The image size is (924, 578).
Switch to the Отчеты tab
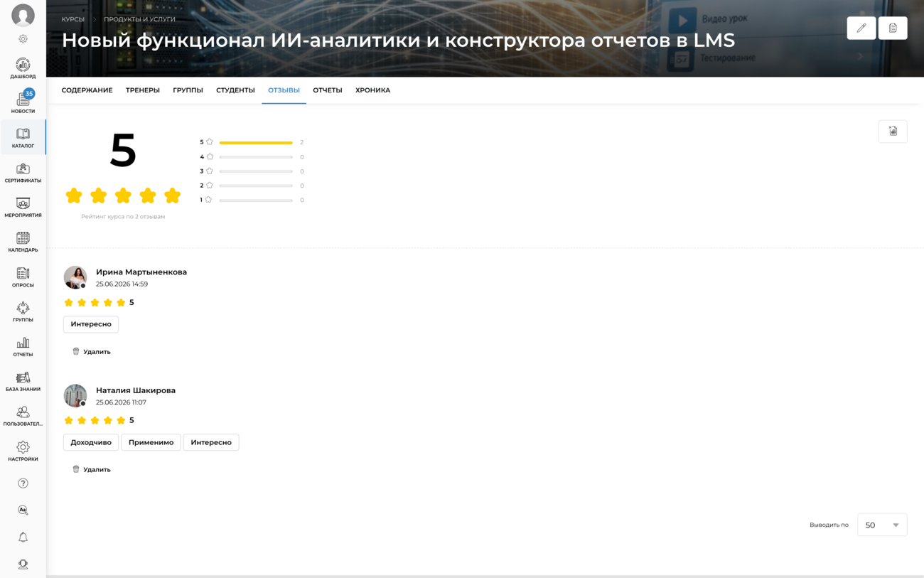[x=328, y=90]
